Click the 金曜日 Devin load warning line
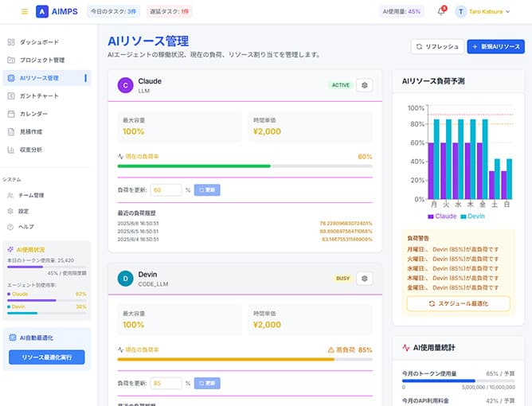This screenshot has height=406, width=532. tap(453, 287)
